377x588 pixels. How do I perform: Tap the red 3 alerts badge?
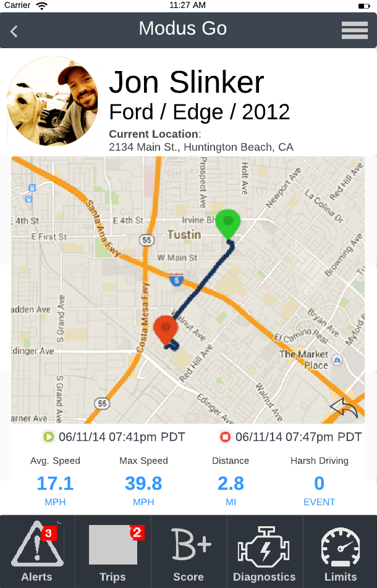49,532
